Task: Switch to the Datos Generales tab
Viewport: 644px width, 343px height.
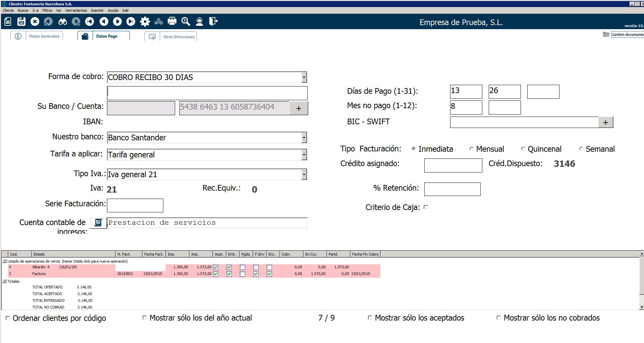Action: click(44, 36)
